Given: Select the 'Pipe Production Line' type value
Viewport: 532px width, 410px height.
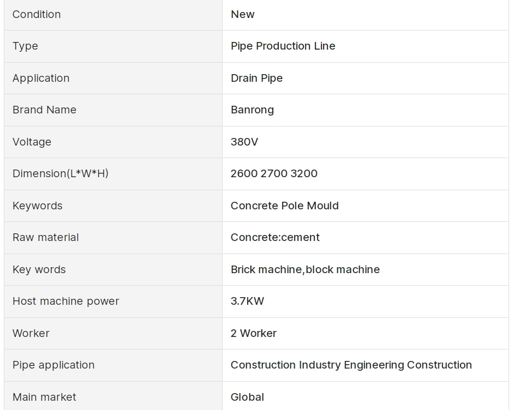Looking at the screenshot, I should tap(283, 46).
